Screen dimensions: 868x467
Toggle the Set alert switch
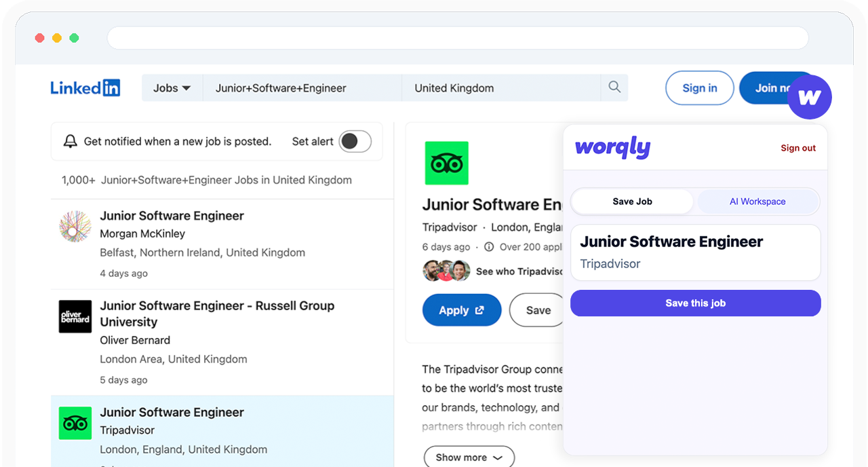355,141
